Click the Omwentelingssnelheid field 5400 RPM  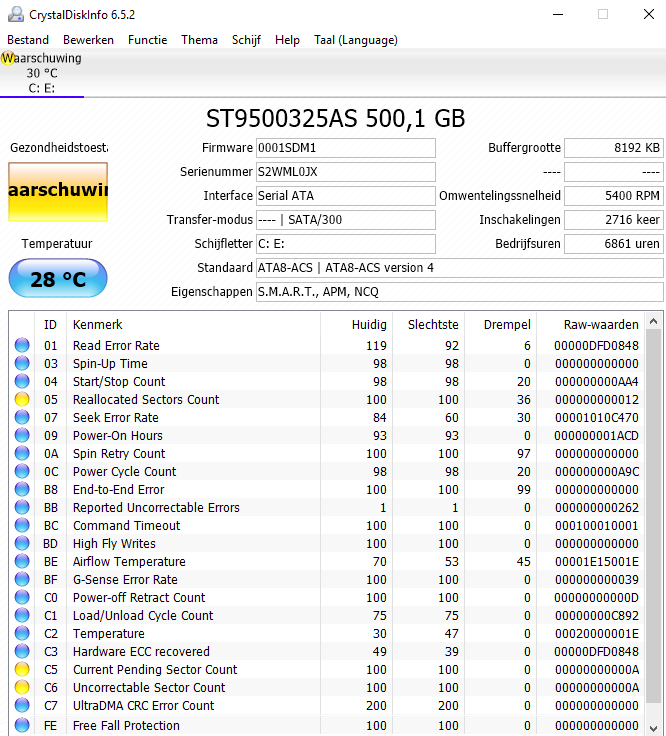[613, 196]
